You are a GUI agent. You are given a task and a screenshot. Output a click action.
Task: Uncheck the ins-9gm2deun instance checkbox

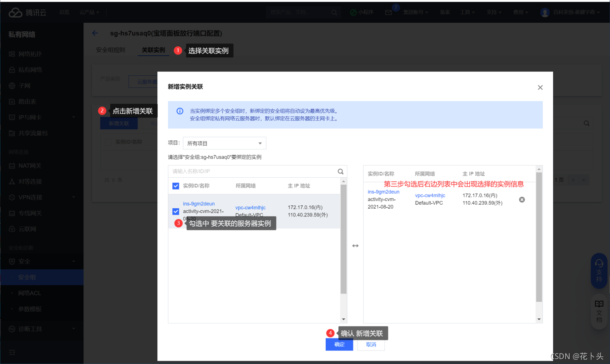(176, 211)
